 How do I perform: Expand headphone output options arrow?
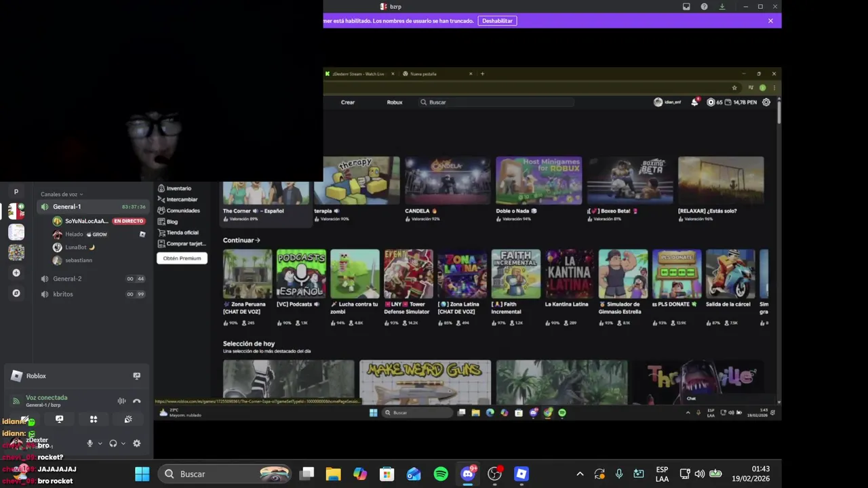tap(123, 444)
